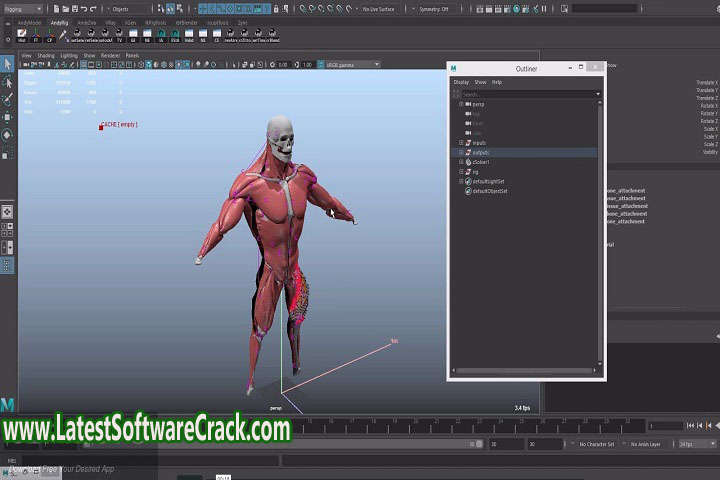Viewport: 720px width, 480px height.
Task: Click the joint tool shelf icon
Action: click(x=63, y=35)
